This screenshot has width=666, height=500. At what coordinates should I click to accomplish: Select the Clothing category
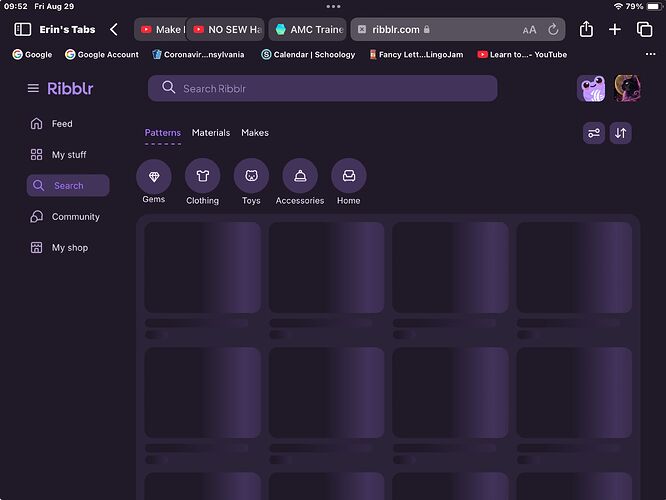coord(203,182)
